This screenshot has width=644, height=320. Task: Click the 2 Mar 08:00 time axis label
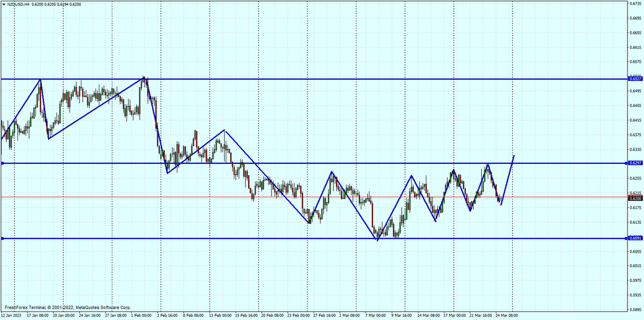(350, 316)
